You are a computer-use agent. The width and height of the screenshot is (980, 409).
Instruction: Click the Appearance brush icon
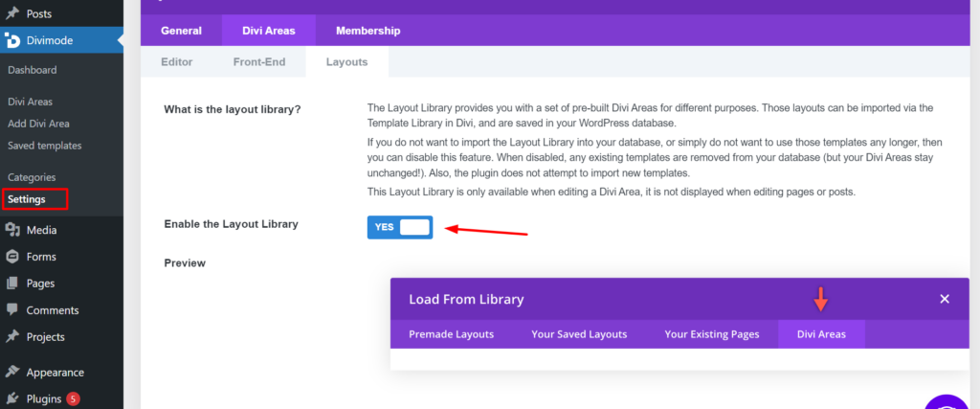point(11,372)
